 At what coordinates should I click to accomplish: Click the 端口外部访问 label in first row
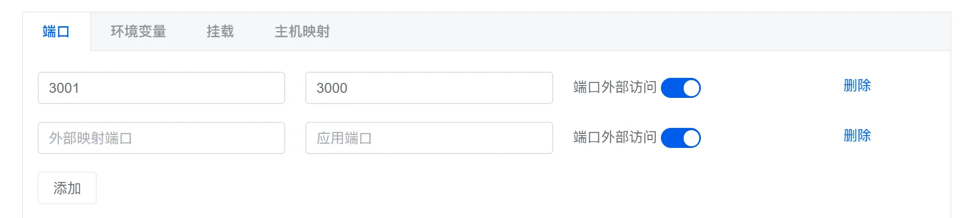615,87
